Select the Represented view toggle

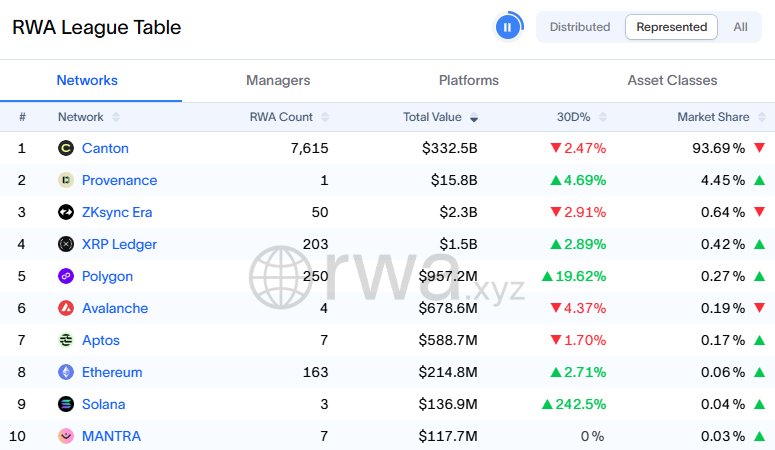tap(671, 27)
